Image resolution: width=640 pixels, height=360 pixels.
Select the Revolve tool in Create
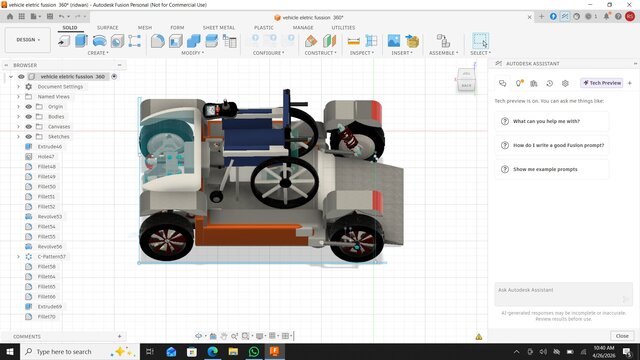point(99,41)
